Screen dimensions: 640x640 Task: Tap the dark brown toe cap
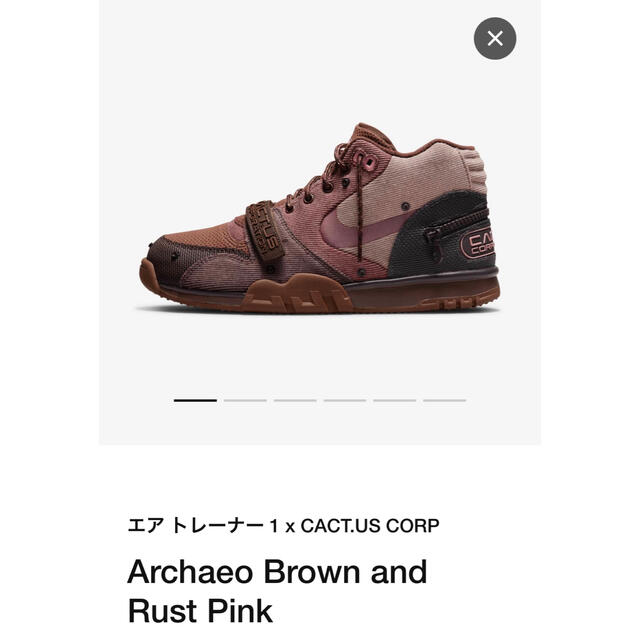coord(163,259)
